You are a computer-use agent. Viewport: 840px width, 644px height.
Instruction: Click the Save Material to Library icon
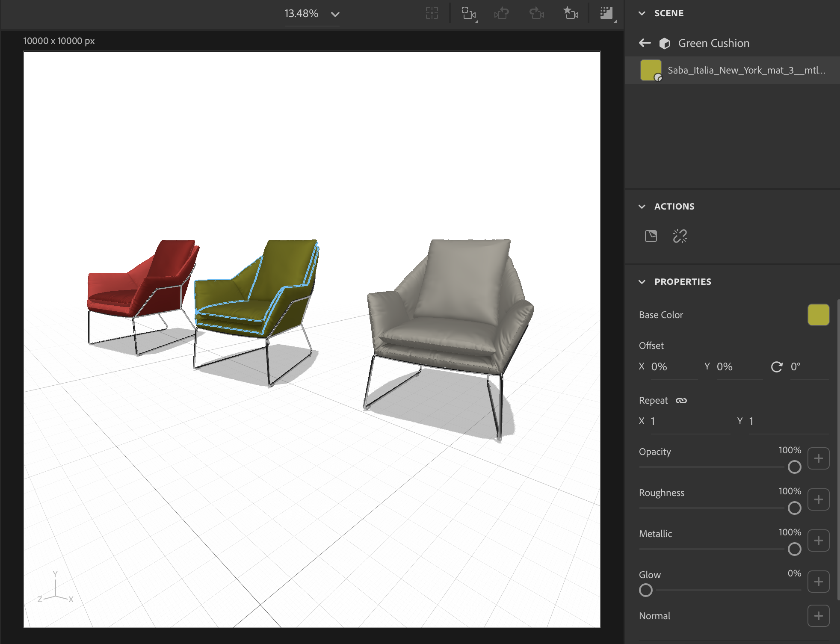pyautogui.click(x=651, y=236)
